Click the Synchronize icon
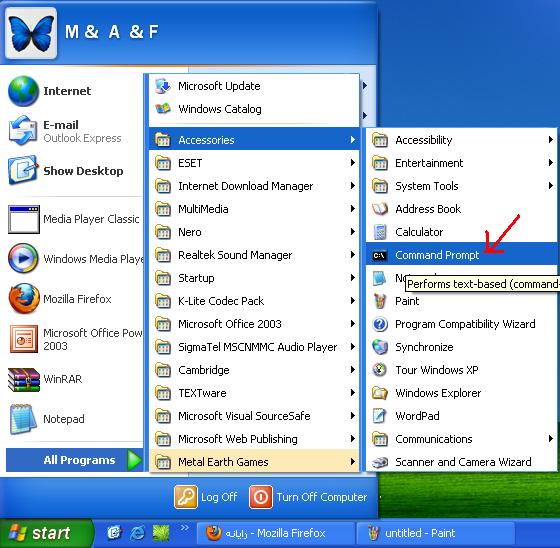Viewport: 560px width, 548px height. [x=380, y=347]
